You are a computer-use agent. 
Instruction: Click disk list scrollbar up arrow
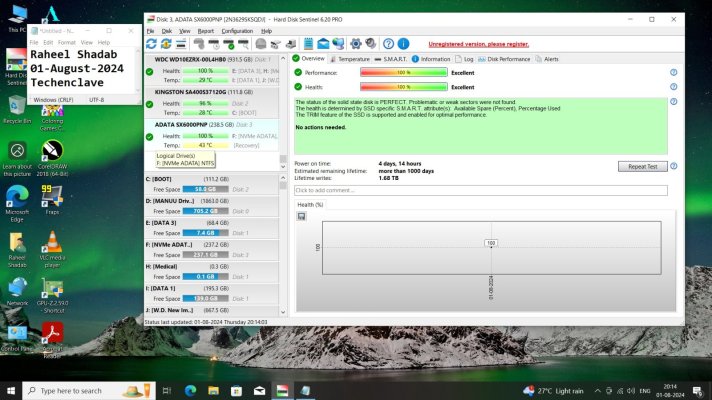coord(283,59)
